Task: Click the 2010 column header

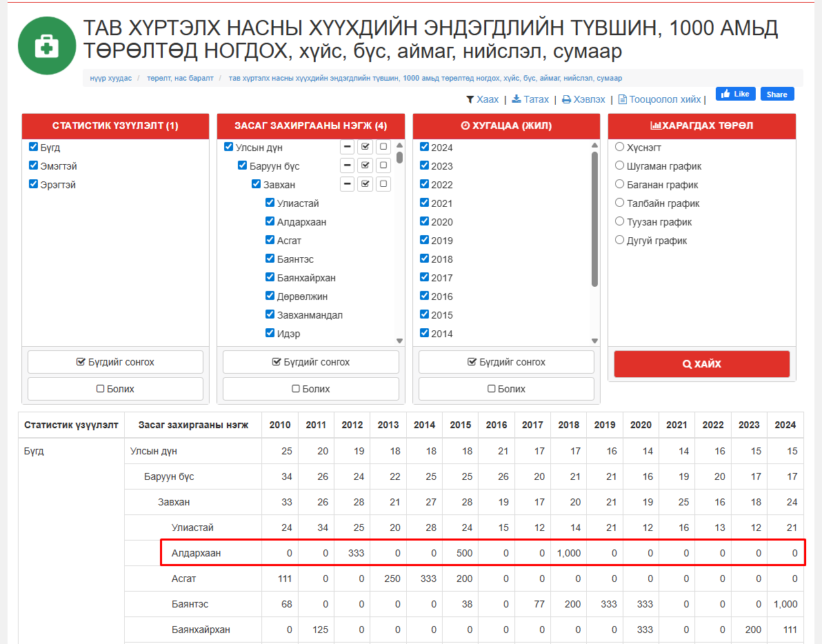Action: click(280, 425)
